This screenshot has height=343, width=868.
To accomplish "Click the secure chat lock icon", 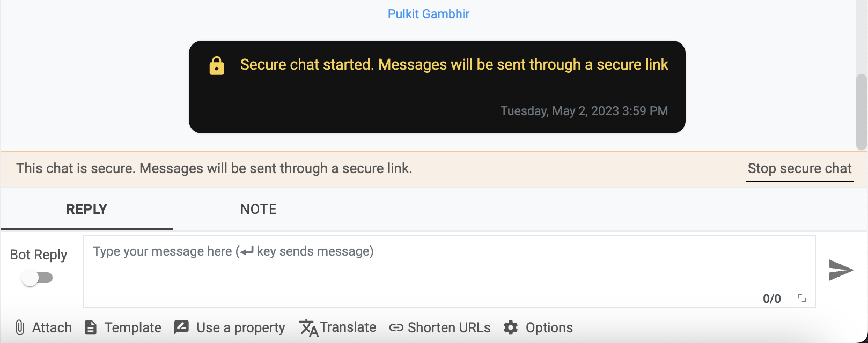I will 216,65.
